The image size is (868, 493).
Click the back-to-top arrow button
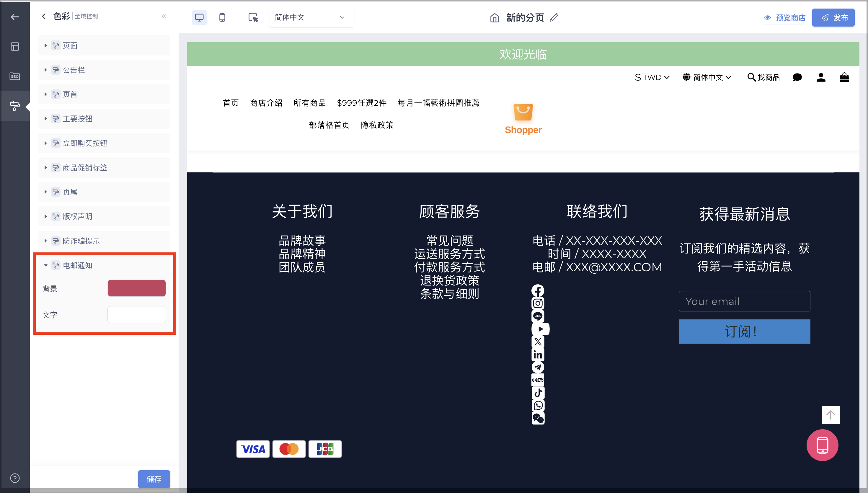coord(831,415)
